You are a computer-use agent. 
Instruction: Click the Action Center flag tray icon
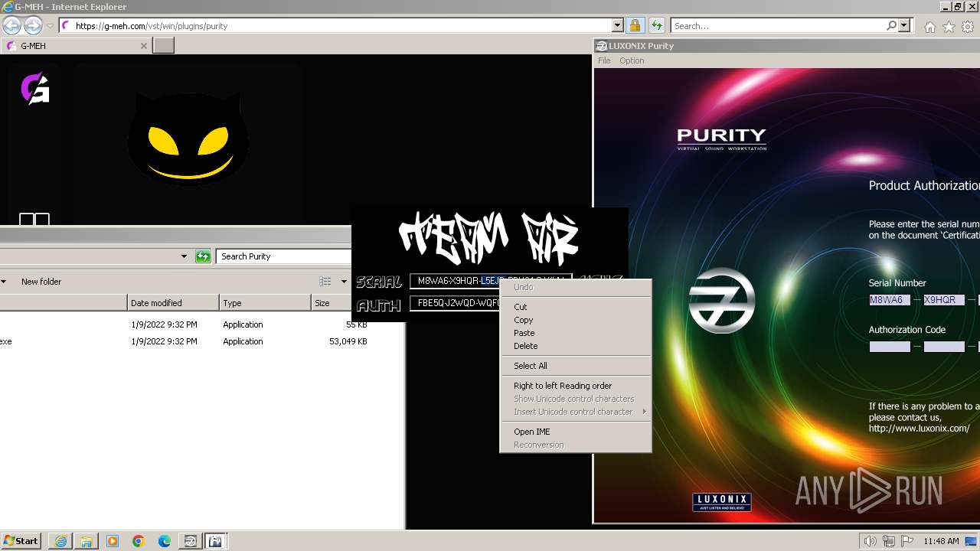(x=907, y=541)
